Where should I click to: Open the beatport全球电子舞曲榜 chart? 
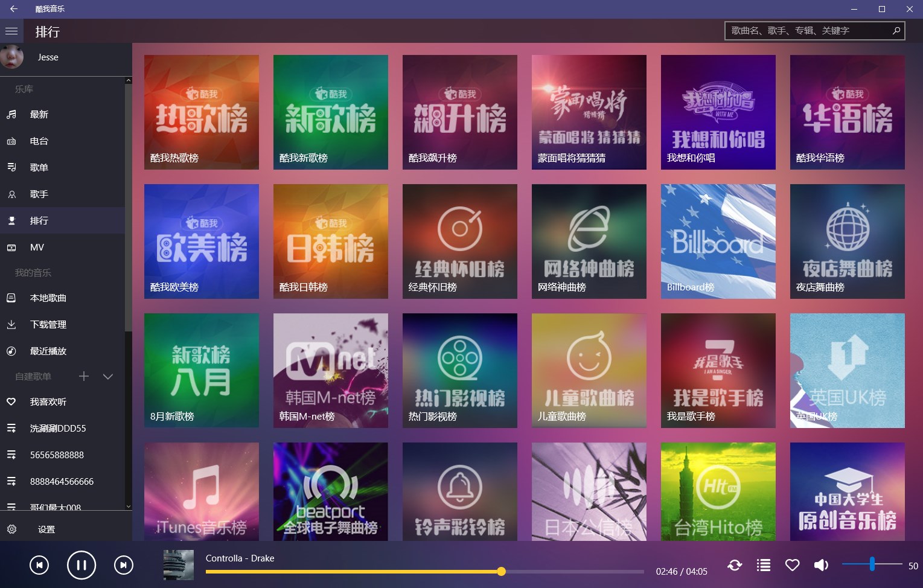click(x=331, y=491)
